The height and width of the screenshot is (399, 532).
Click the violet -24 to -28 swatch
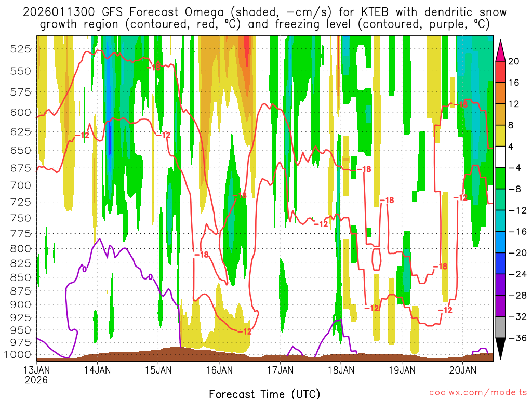(x=500, y=285)
